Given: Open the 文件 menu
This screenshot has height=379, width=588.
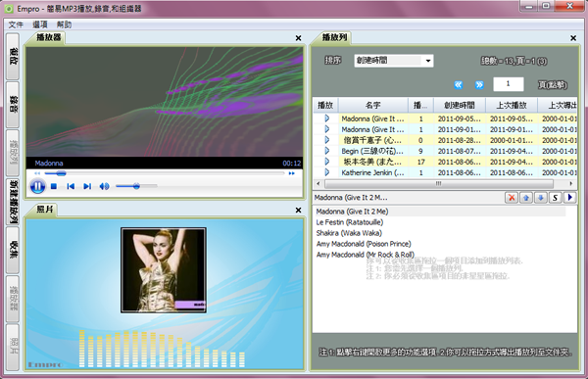Looking at the screenshot, I should 16,24.
